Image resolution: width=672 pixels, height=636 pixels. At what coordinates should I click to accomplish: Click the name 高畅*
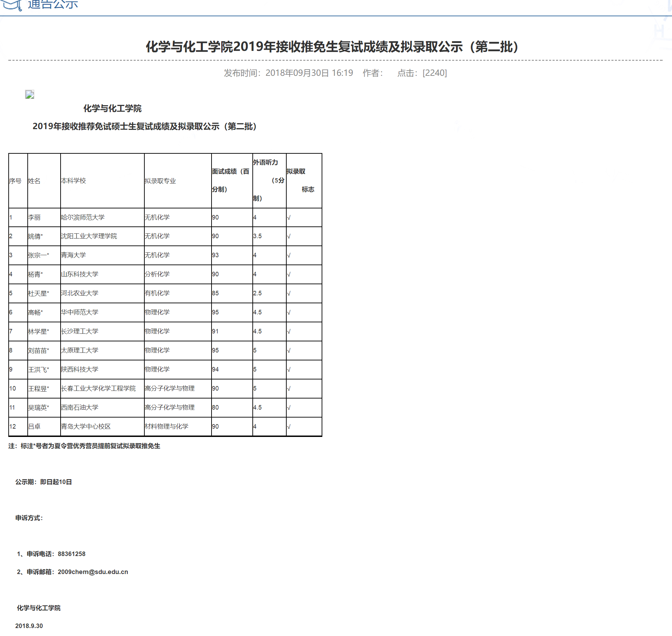tap(35, 312)
